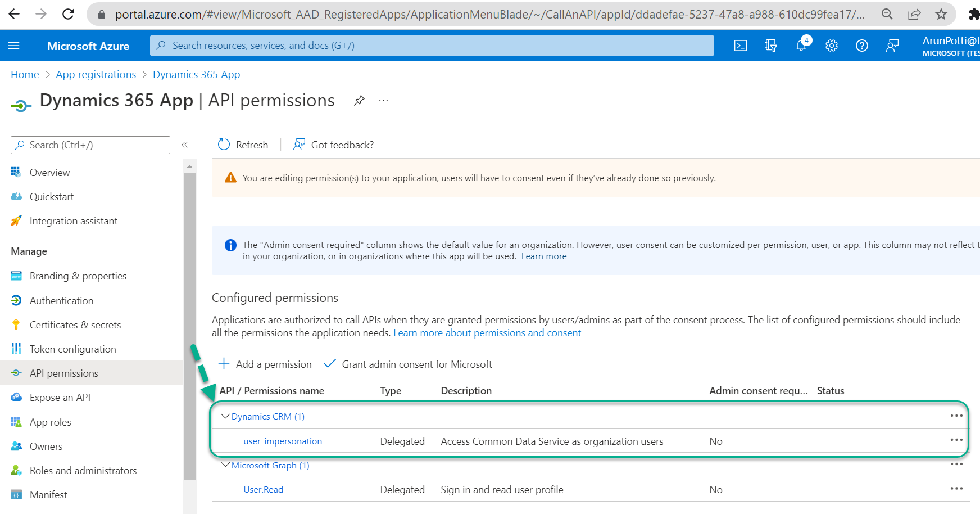Collapse the Microsoft Graph permission group

pos(225,465)
